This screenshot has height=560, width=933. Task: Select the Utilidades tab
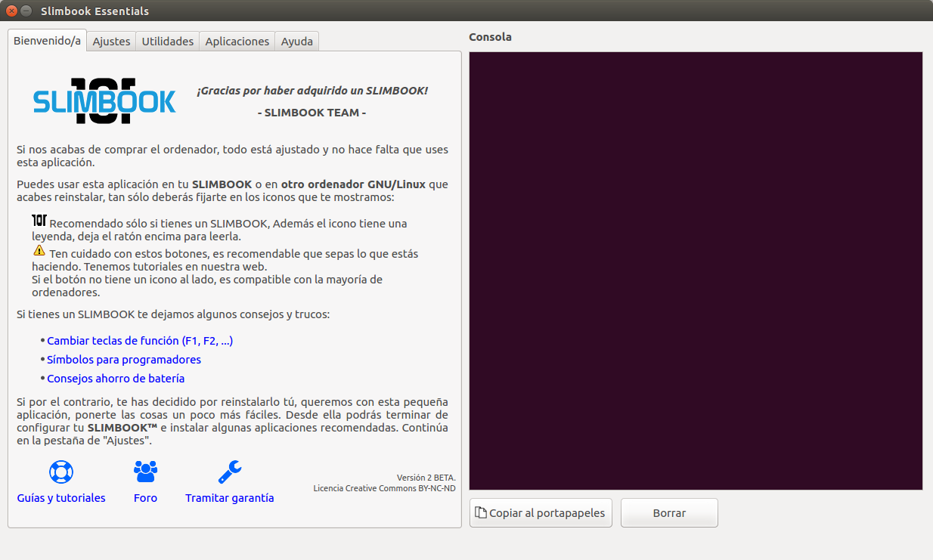pos(168,42)
